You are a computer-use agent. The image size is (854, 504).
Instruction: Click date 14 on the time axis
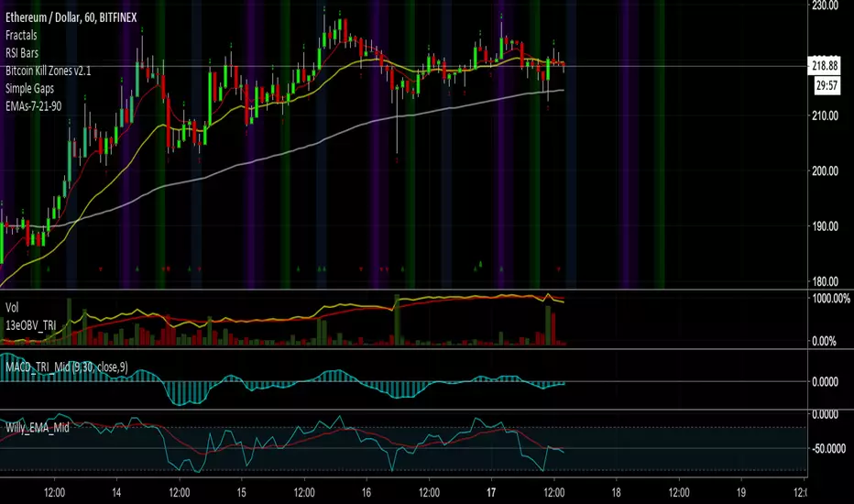(x=116, y=492)
